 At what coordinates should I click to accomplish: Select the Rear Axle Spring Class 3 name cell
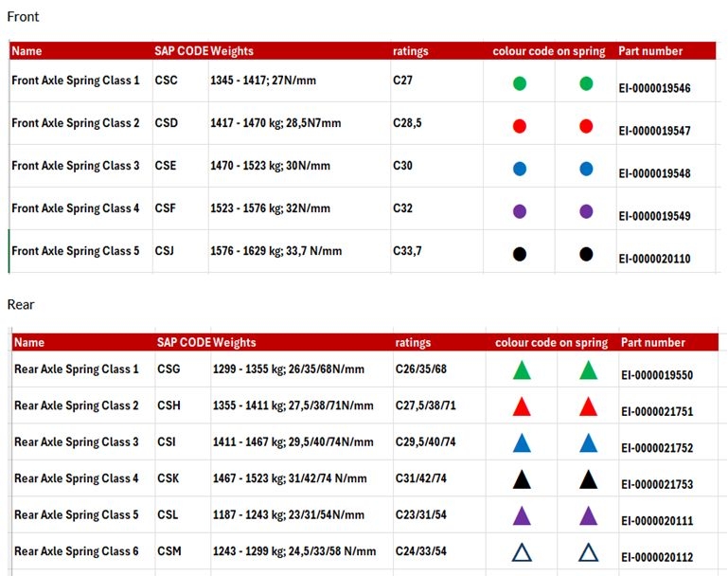[x=77, y=442]
